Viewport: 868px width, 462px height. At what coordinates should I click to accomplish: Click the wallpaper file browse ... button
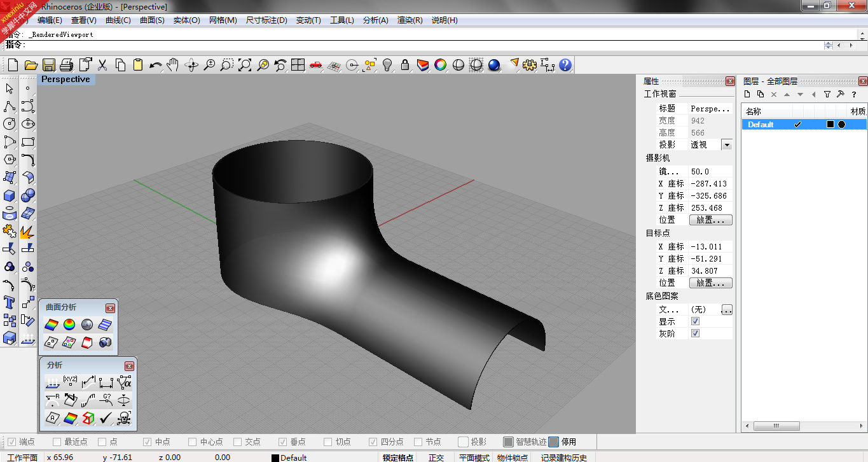coord(727,310)
